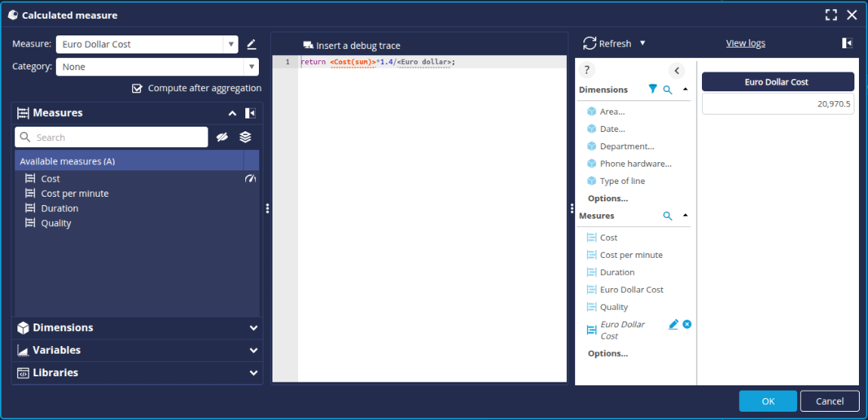
Task: Click the pencil icon beside Measure field
Action: pyautogui.click(x=251, y=44)
